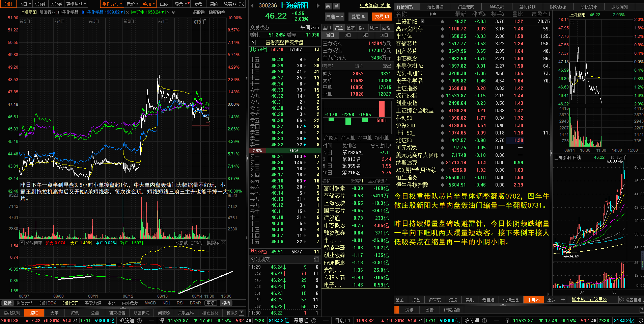Go to previous stock with left arrow
The height and width of the screenshot is (324, 644).
252,5
